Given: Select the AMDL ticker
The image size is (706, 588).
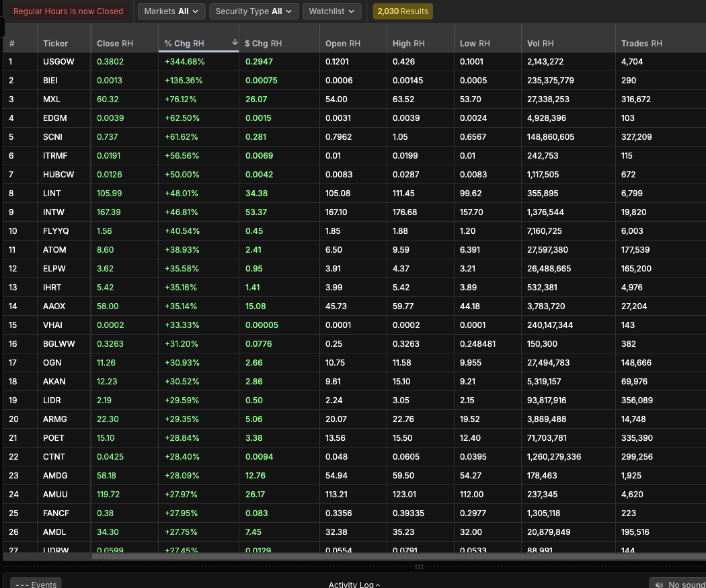Looking at the screenshot, I should [54, 533].
